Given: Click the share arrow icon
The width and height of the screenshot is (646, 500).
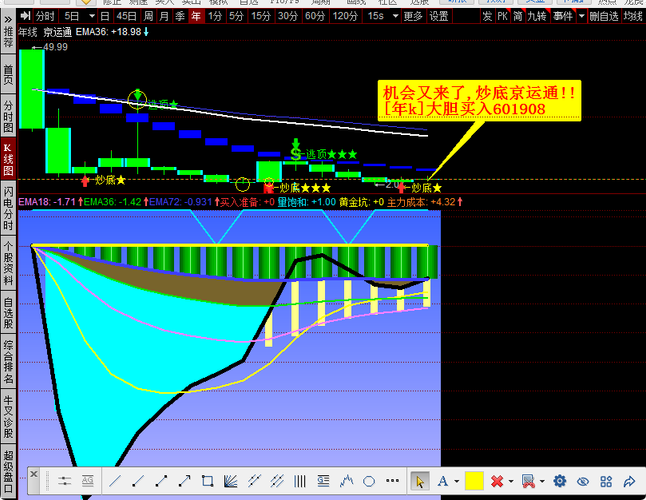Looking at the screenshot, I should point(630,481).
